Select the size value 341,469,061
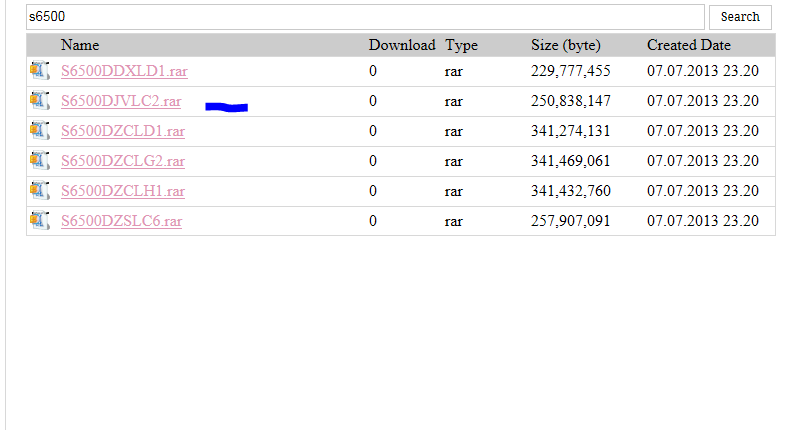Viewport: 789px width, 430px height. click(x=571, y=161)
